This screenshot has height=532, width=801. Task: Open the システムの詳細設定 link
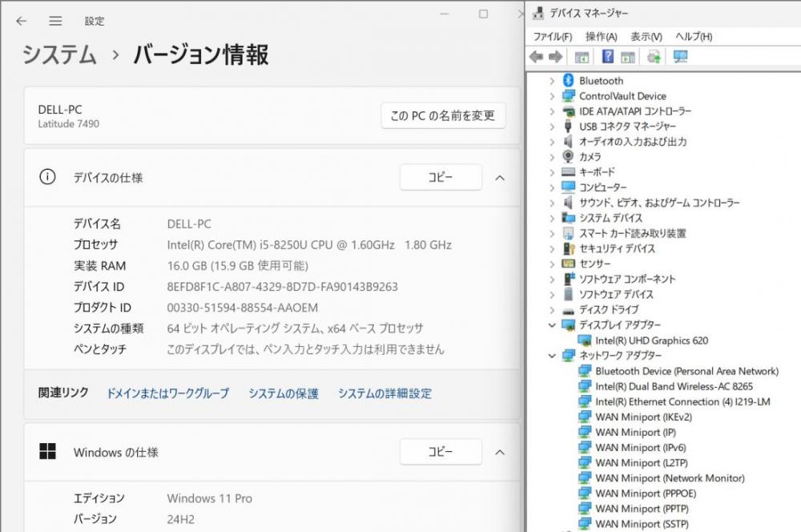pyautogui.click(x=384, y=393)
